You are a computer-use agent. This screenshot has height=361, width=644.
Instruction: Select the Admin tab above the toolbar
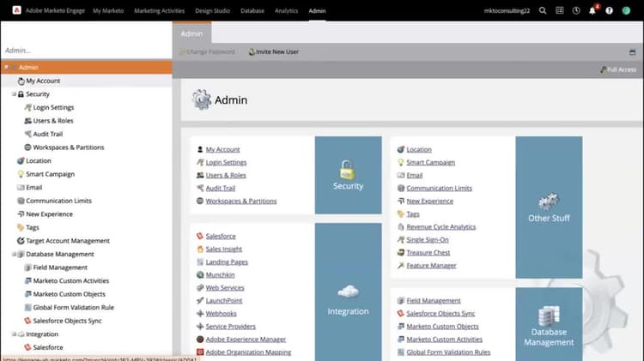pos(191,33)
